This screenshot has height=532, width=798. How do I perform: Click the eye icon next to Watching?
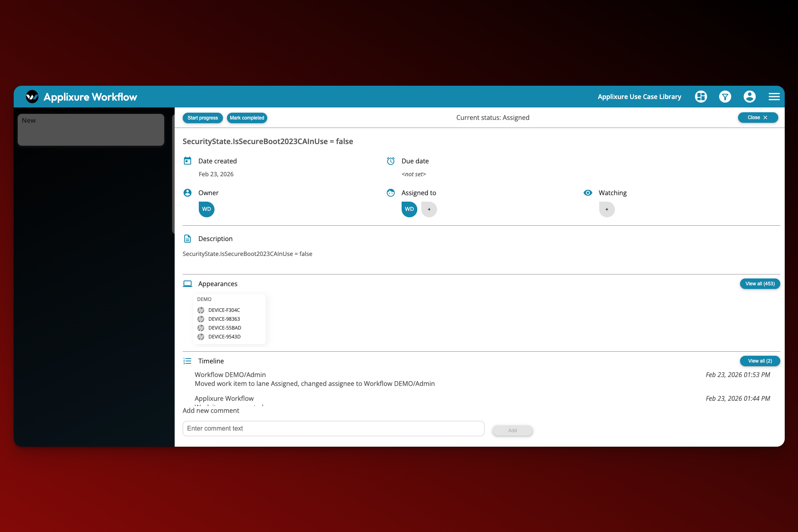tap(588, 193)
